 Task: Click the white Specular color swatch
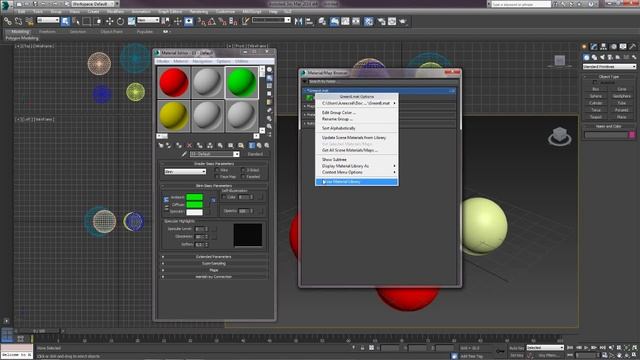194,212
